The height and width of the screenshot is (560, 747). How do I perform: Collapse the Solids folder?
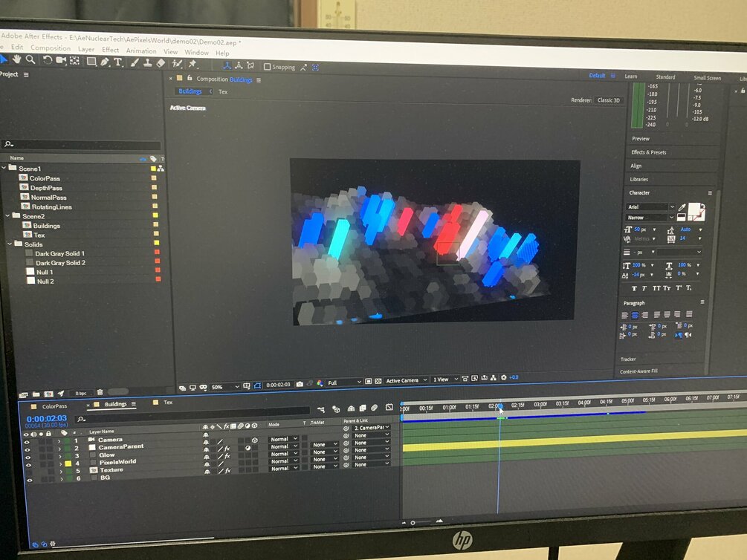pyautogui.click(x=10, y=244)
